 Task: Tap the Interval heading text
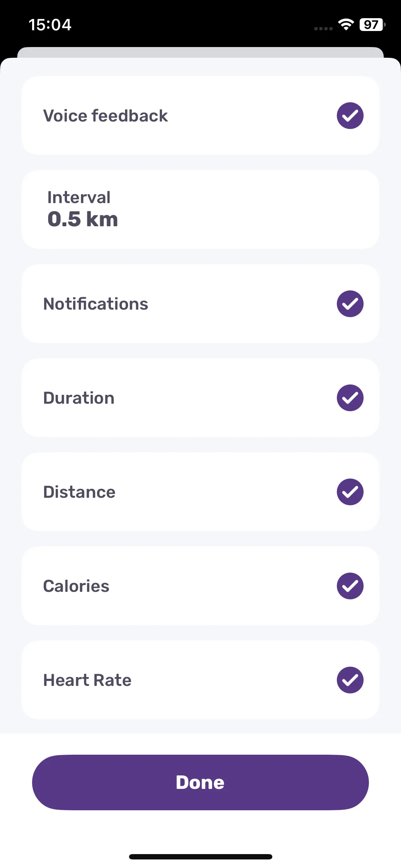point(79,197)
